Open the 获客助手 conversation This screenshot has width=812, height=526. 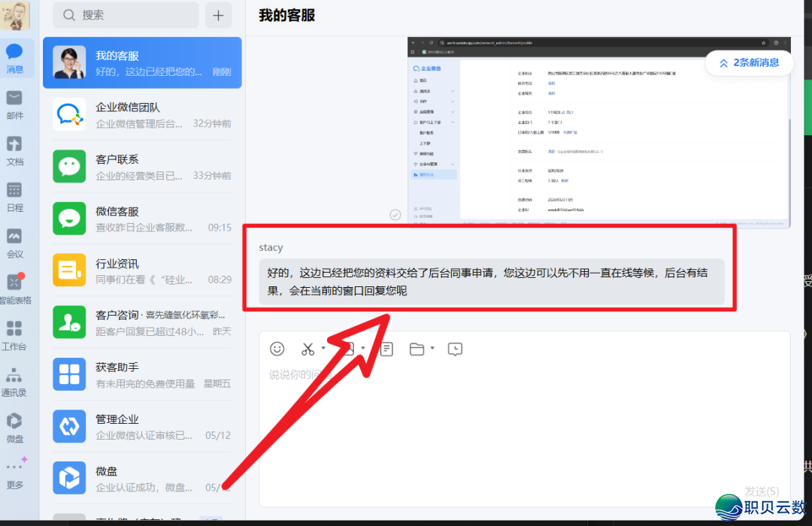pyautogui.click(x=142, y=374)
